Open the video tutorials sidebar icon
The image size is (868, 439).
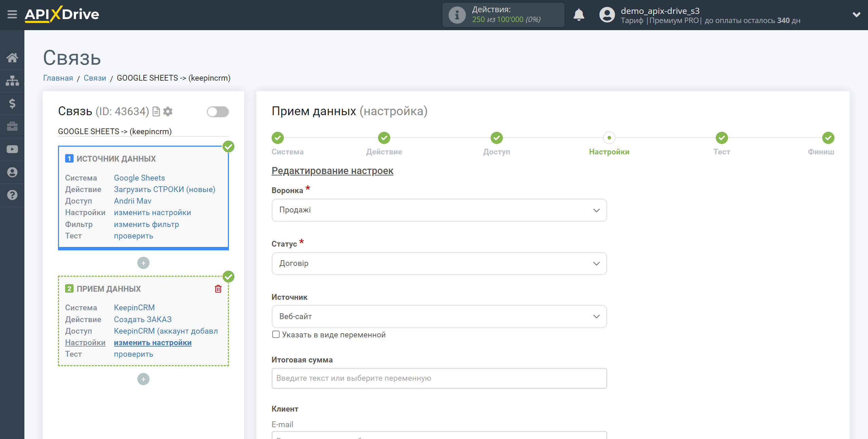pyautogui.click(x=12, y=149)
